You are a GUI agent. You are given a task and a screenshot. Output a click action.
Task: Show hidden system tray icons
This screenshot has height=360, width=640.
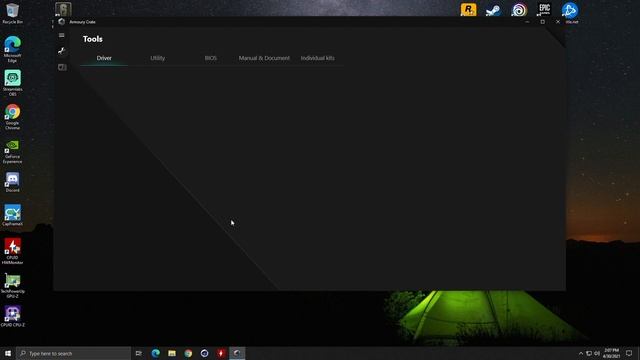click(581, 353)
